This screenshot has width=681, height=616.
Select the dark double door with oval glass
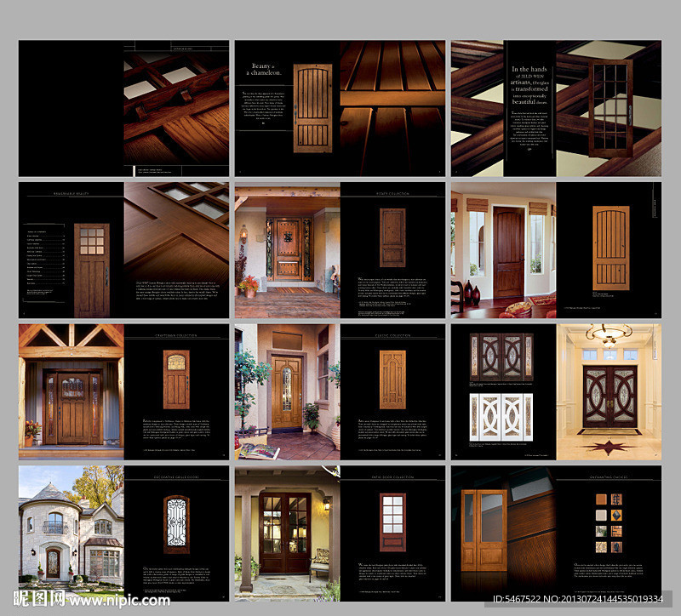pos(501,357)
